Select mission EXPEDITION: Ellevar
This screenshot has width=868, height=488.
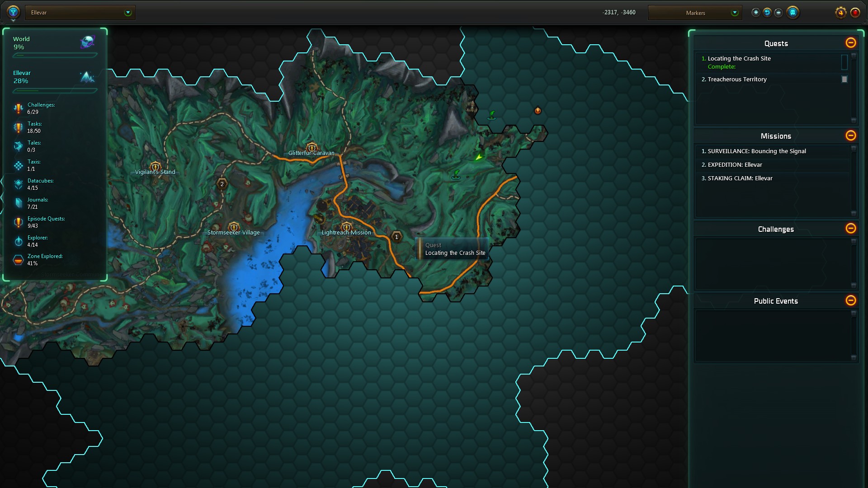pos(773,165)
